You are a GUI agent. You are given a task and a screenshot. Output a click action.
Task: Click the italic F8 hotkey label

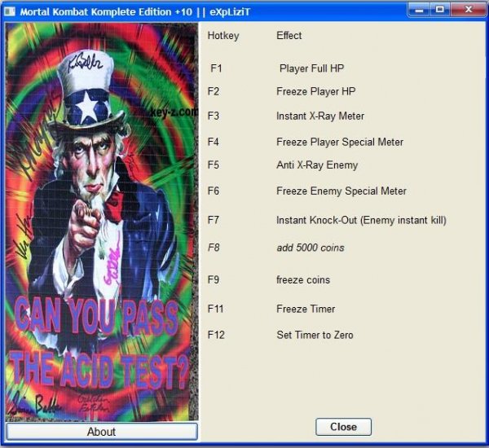pos(214,248)
